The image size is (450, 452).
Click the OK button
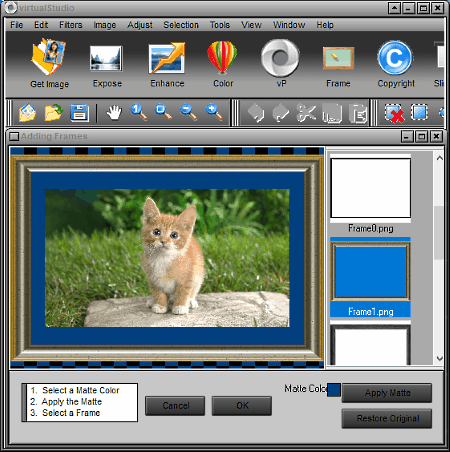[x=242, y=406]
